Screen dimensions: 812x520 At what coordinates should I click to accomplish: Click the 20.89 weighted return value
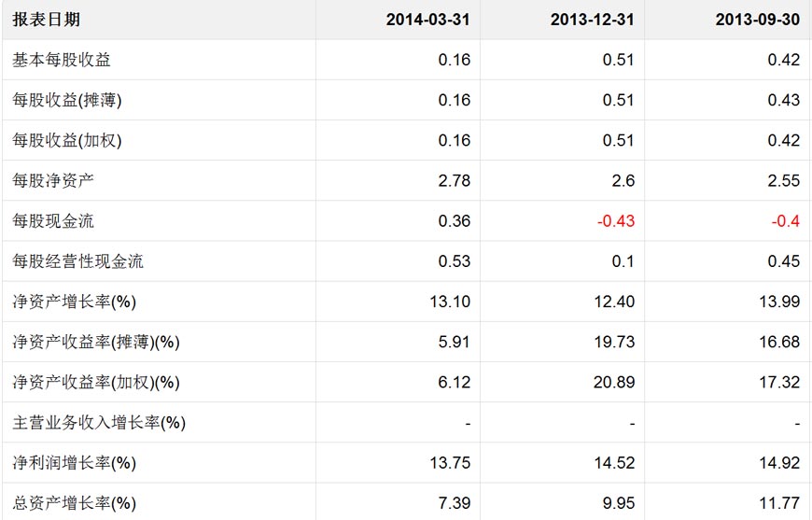tap(614, 382)
